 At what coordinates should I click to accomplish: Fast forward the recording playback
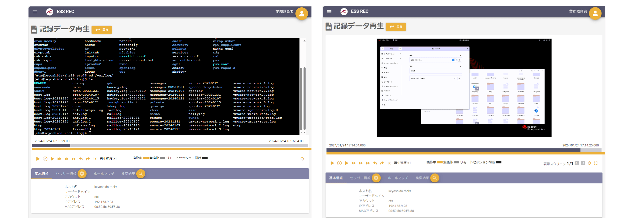(59, 159)
